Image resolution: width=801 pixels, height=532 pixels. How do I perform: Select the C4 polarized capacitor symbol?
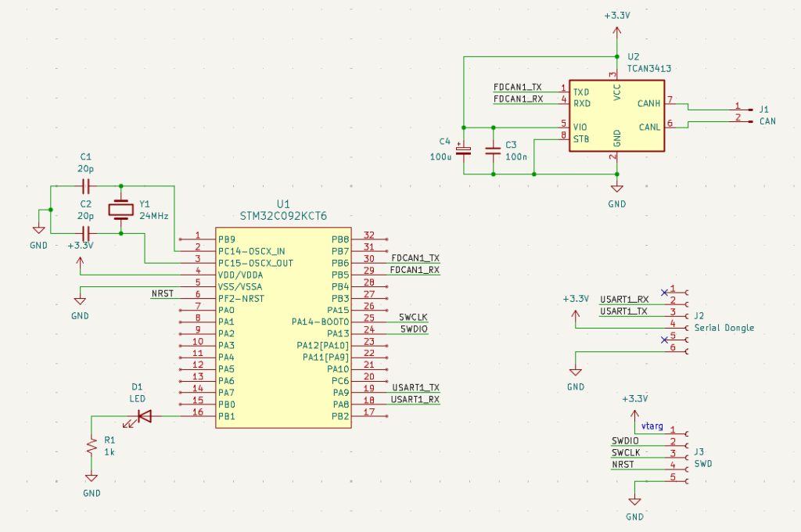pyautogui.click(x=464, y=150)
